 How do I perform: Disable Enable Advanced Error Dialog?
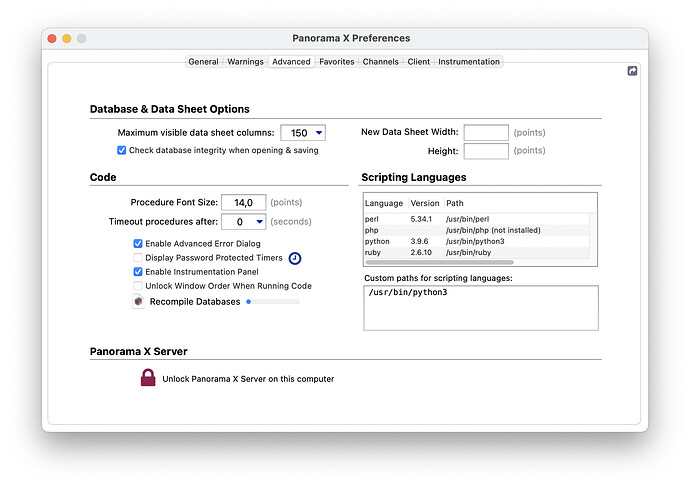(x=138, y=244)
